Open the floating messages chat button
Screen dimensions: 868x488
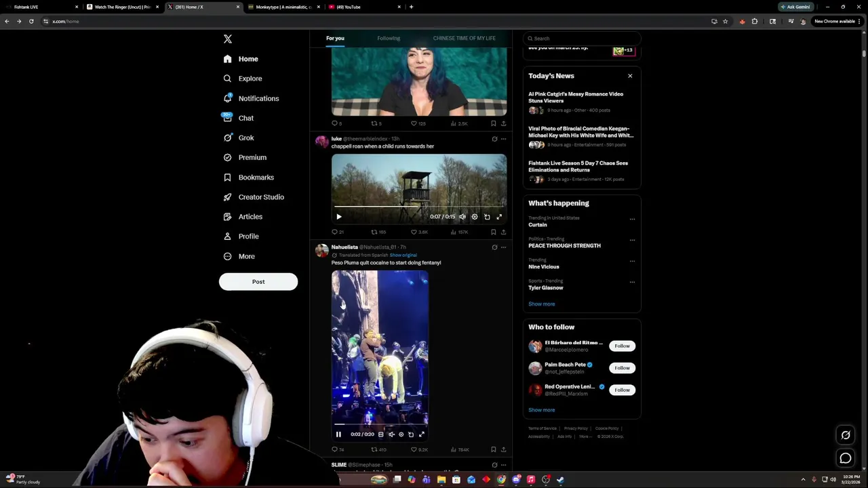point(846,458)
